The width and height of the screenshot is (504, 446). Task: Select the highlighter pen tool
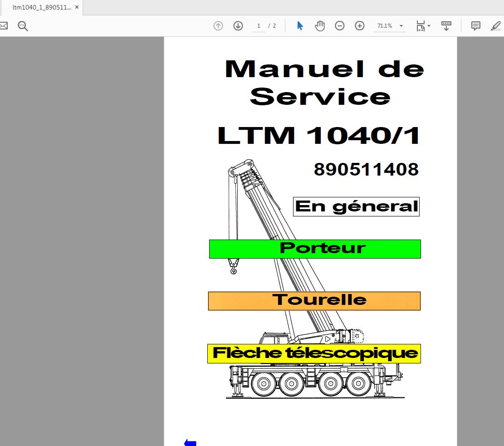coord(496,26)
